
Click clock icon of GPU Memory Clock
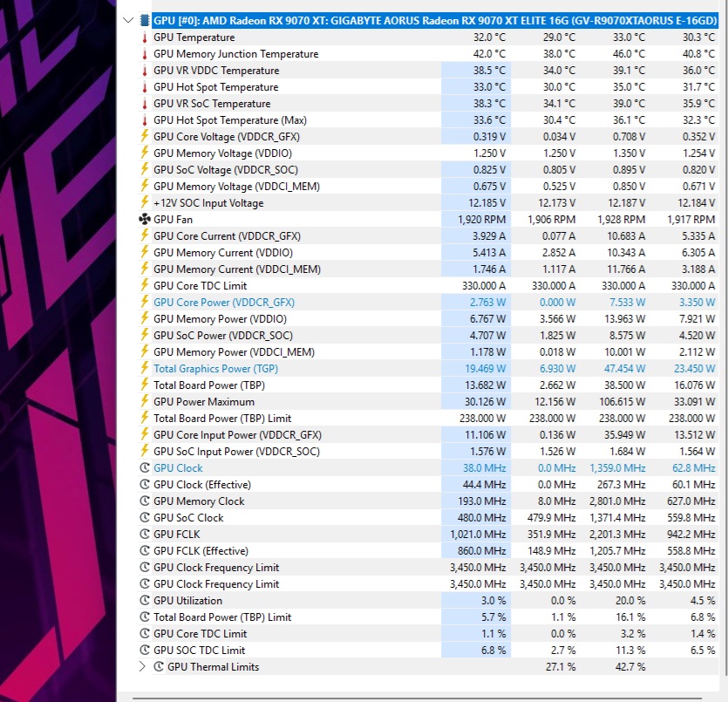tap(145, 501)
